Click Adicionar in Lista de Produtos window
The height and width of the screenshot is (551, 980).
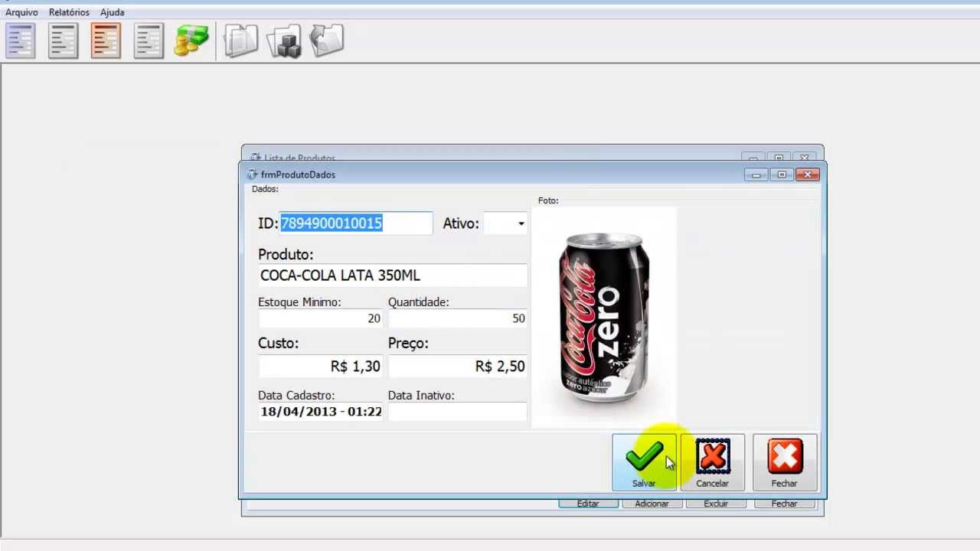point(652,504)
